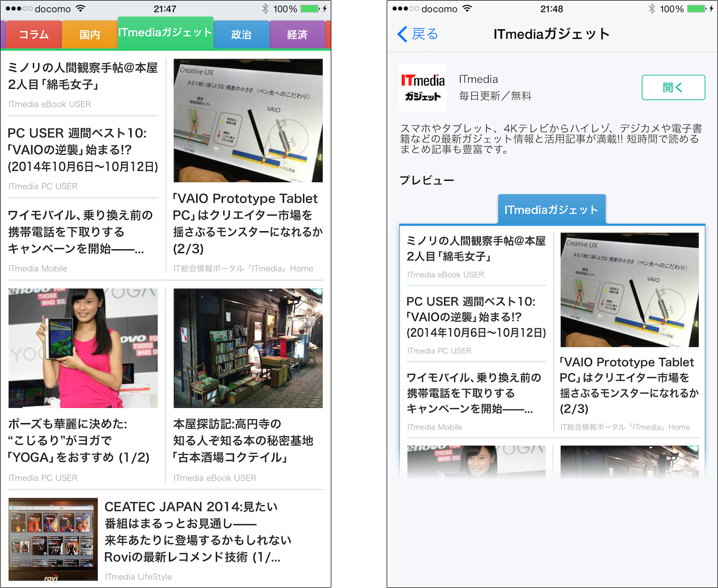
Task: Tap right status bar Bluetooth icon
Action: [x=652, y=9]
